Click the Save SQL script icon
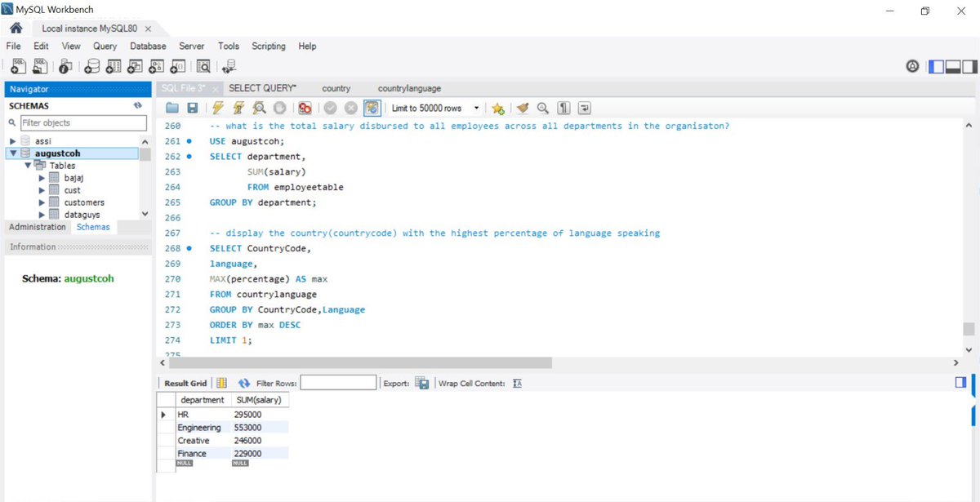Image resolution: width=980 pixels, height=502 pixels. point(191,108)
